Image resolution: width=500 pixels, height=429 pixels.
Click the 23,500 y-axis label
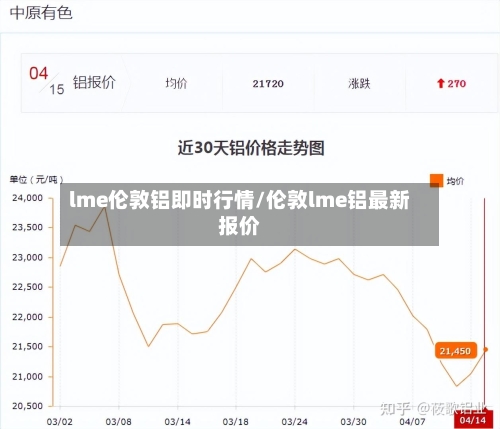tap(28, 228)
